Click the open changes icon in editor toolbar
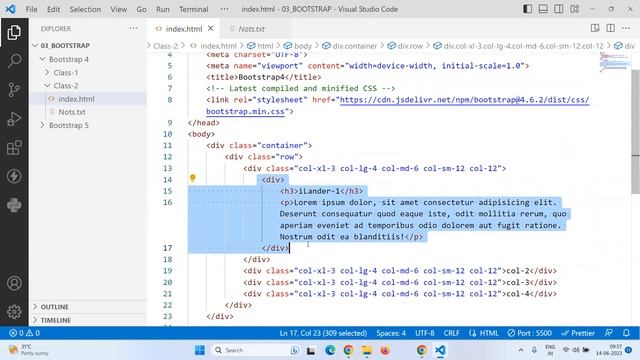Viewport: 640px width, 360px height. click(x=595, y=28)
